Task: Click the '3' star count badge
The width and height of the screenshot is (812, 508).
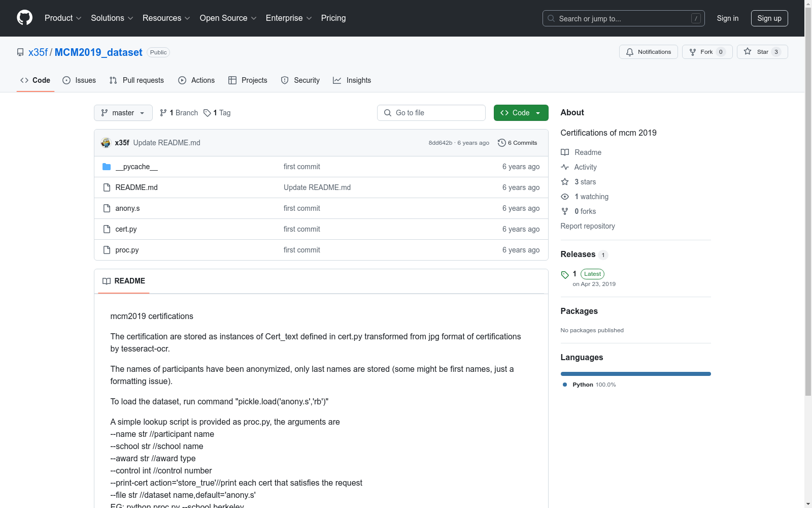Action: pyautogui.click(x=776, y=52)
